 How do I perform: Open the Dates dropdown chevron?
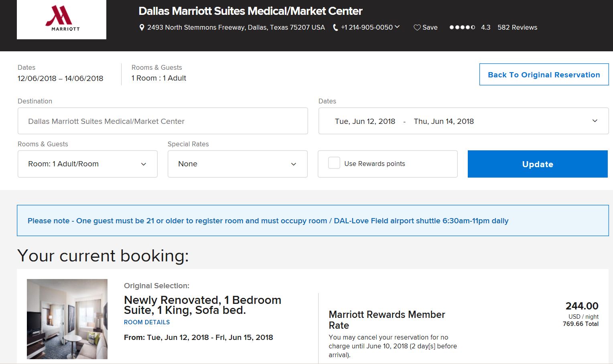pos(595,121)
